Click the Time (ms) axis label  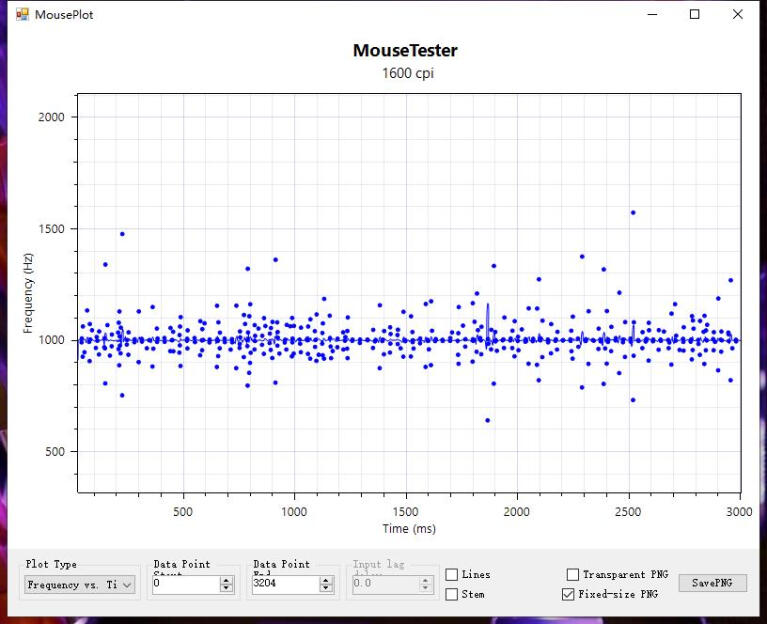[x=409, y=528]
